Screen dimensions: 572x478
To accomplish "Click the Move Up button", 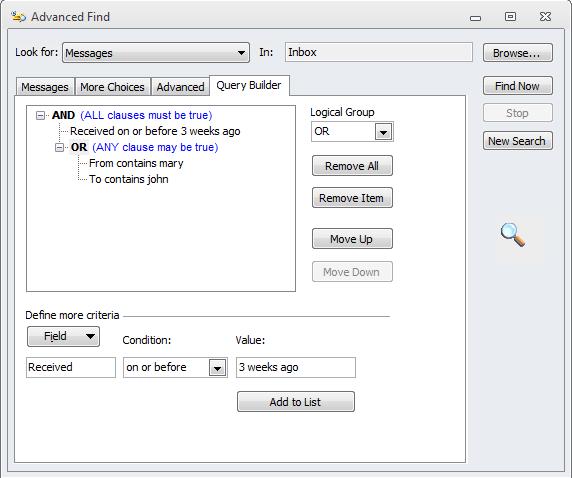I will 352,239.
